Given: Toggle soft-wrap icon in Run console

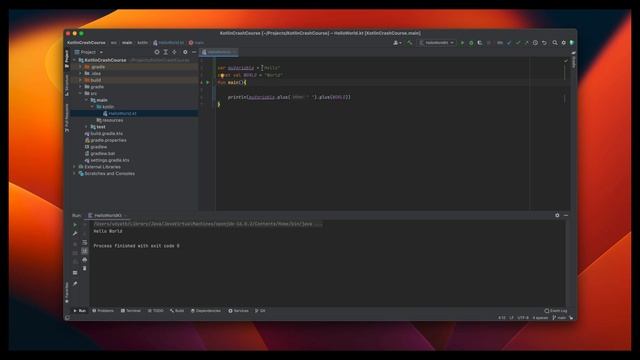Looking at the screenshot, I should pos(84,242).
